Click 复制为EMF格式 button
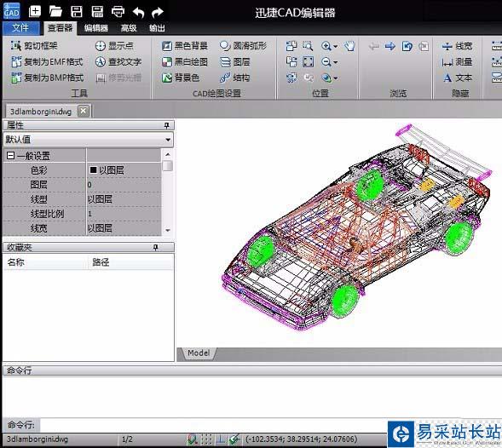Screen dimensions: 502x448 (x=47, y=62)
